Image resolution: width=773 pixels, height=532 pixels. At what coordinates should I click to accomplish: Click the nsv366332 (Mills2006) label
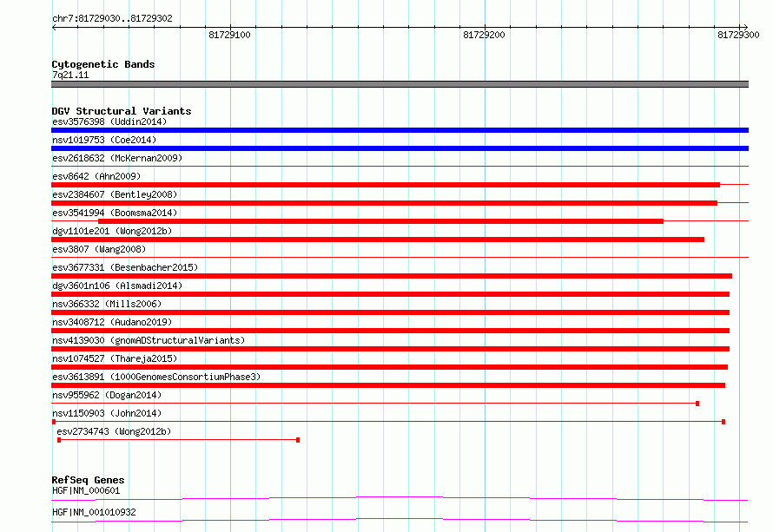coord(107,304)
